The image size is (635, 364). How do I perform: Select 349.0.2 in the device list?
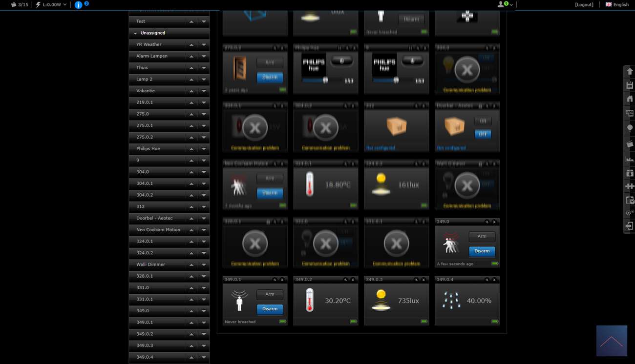click(x=145, y=334)
